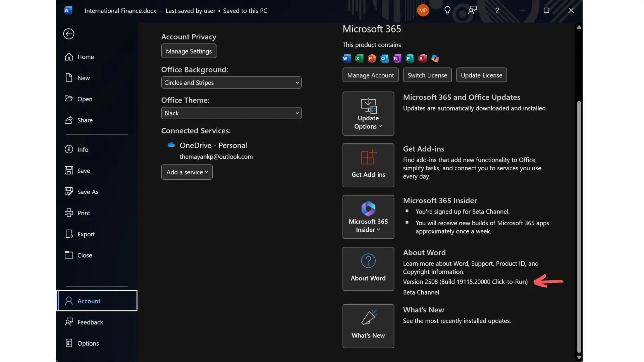Click the Switch License button
The image size is (644, 362).
427,75
